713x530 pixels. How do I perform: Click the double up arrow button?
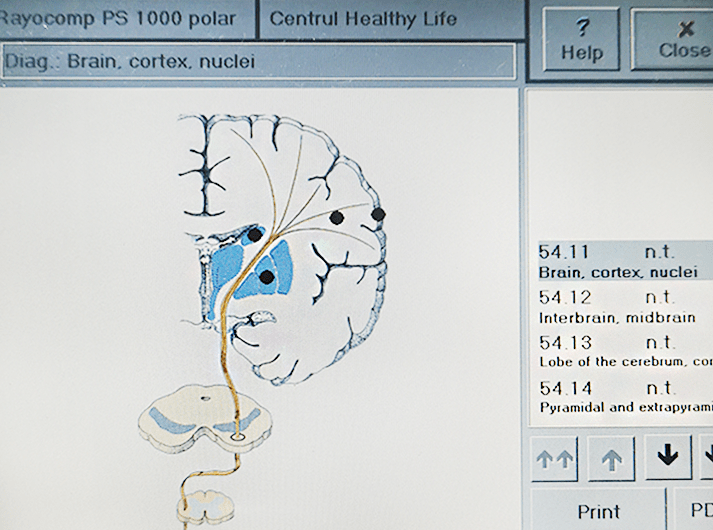coord(553,457)
